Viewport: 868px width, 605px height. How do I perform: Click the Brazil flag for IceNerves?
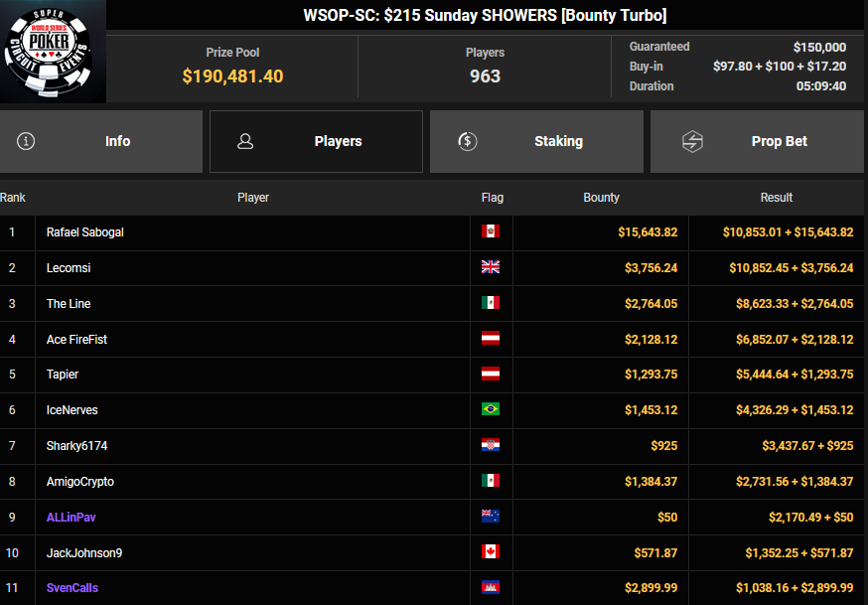click(491, 409)
